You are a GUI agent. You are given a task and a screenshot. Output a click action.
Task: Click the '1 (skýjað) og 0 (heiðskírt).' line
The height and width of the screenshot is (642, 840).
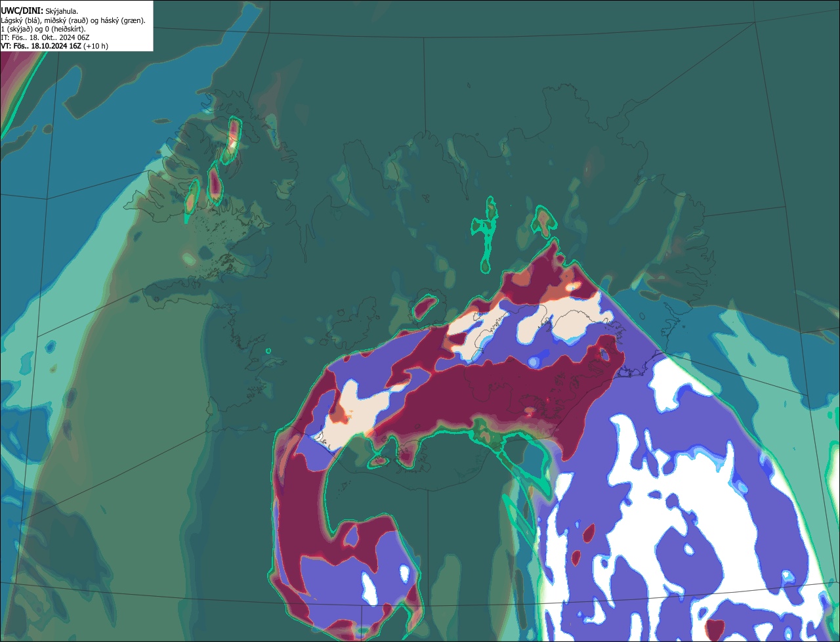[43, 29]
